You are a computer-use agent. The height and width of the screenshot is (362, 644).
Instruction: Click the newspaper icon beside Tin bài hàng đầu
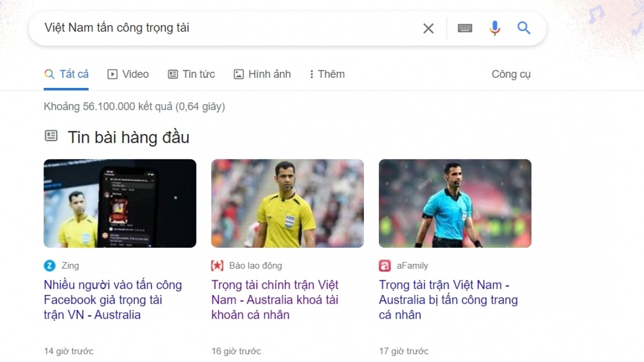click(51, 136)
